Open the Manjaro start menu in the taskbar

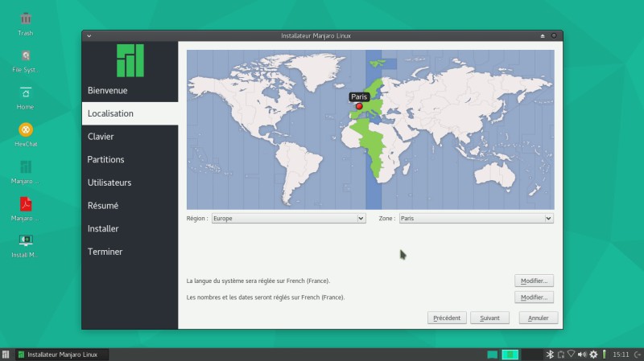6,355
